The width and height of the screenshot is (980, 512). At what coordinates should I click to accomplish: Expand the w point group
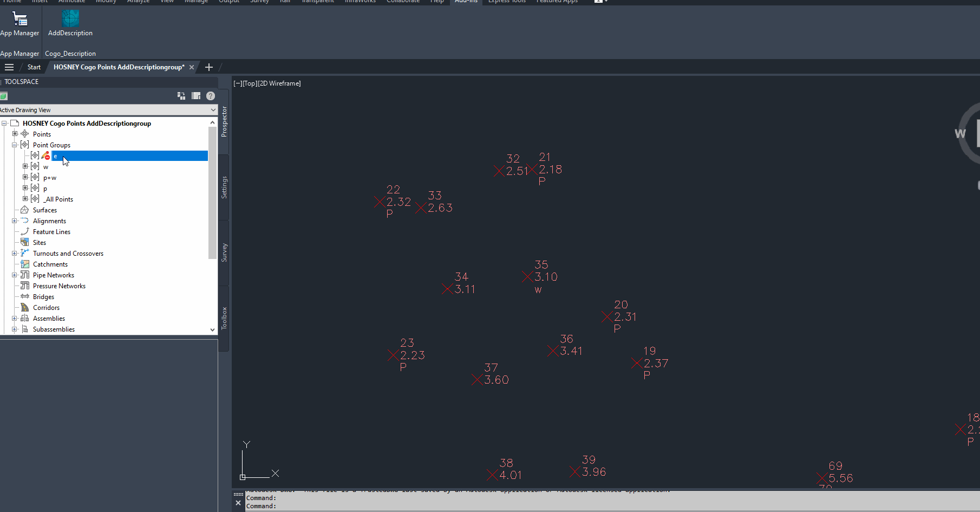coord(25,166)
